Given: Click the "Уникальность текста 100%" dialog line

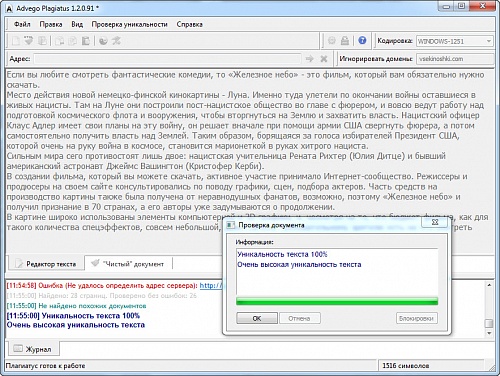Looking at the screenshot, I should coord(282,254).
